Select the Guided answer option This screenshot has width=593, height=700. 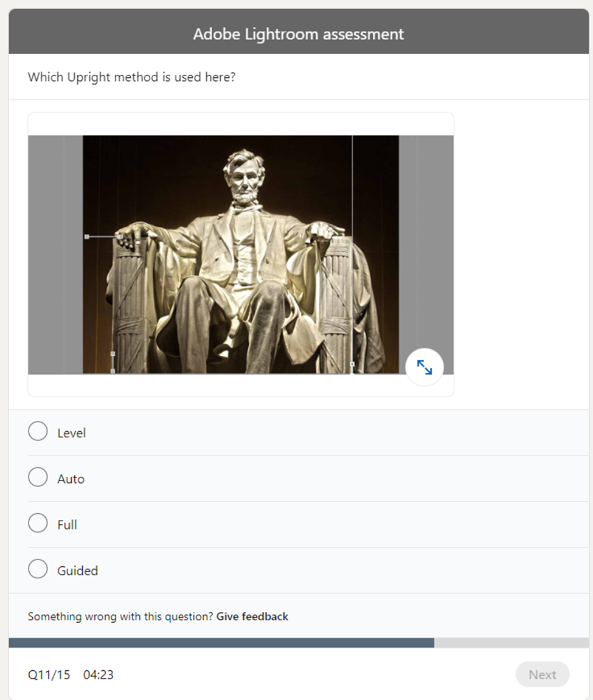[x=38, y=569]
